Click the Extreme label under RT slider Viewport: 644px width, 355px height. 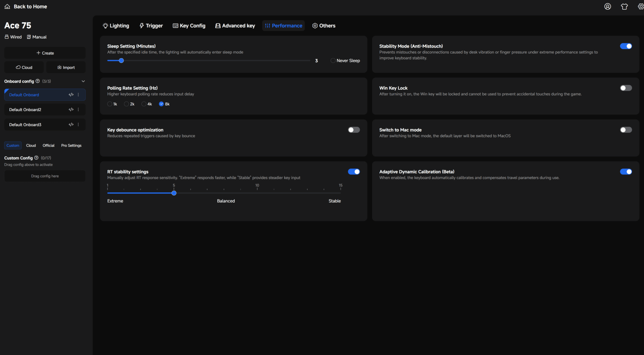click(115, 201)
